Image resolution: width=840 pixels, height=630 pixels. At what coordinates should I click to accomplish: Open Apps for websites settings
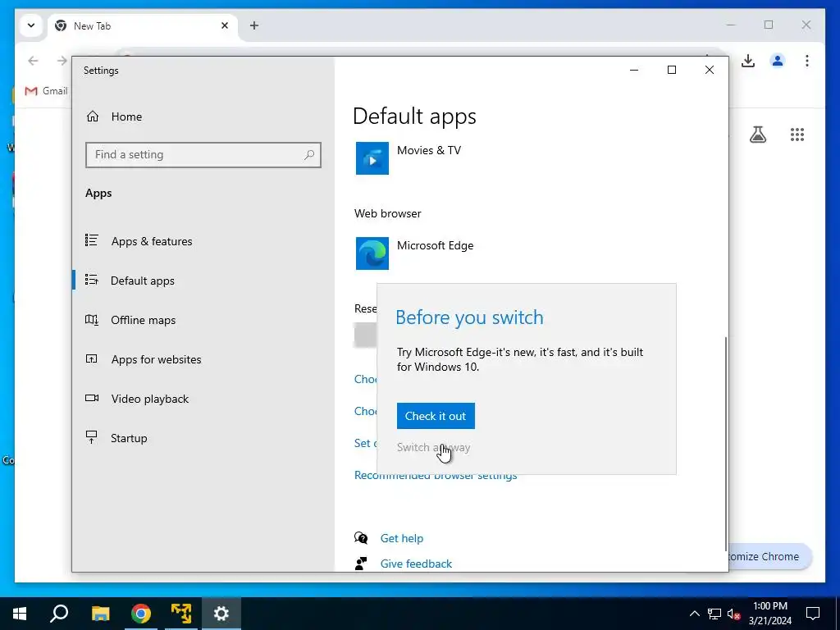tap(156, 359)
